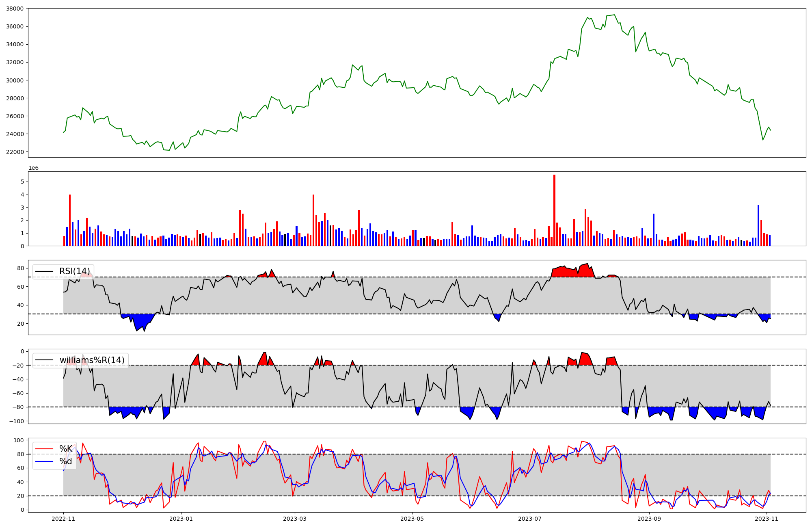Select the 2023-11 x-axis date label
812x528 pixels.
pyautogui.click(x=767, y=519)
